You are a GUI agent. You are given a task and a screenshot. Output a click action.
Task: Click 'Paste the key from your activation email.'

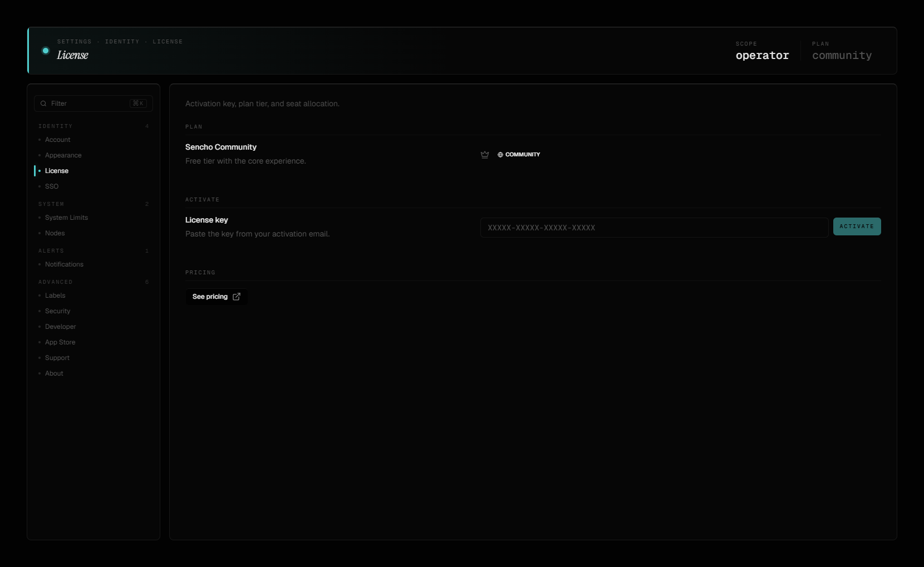coord(258,234)
